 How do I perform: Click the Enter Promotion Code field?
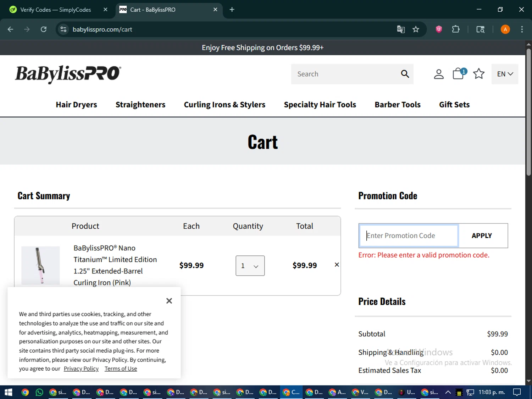409,235
